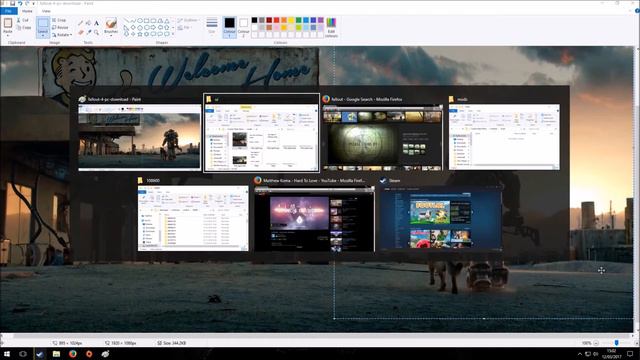Choose the purple colour swatch
Screen dimensions: 640x360
pos(320,20)
